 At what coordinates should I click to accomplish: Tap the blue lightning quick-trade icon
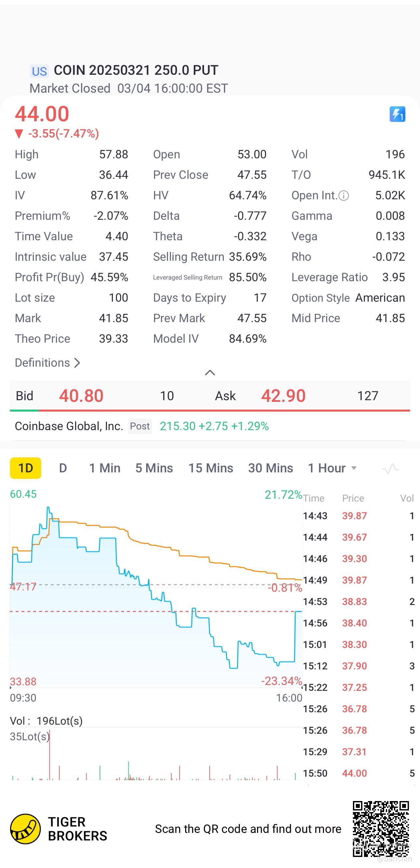click(x=397, y=114)
